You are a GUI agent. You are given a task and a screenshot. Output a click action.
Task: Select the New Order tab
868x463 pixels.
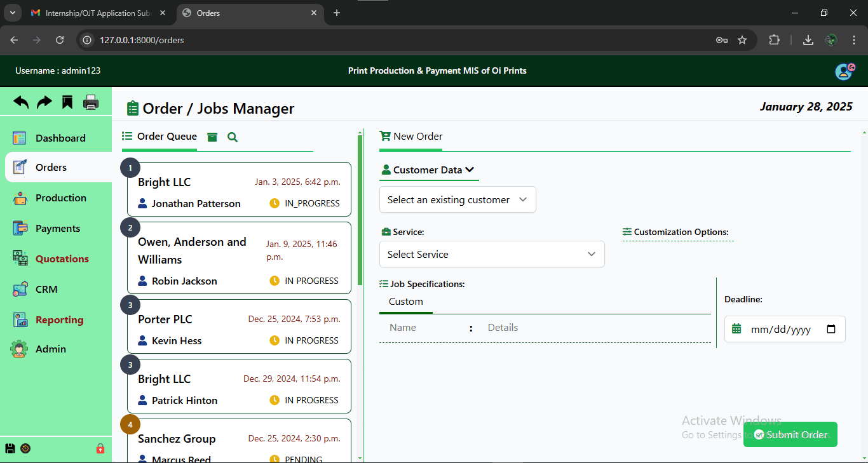click(x=411, y=137)
